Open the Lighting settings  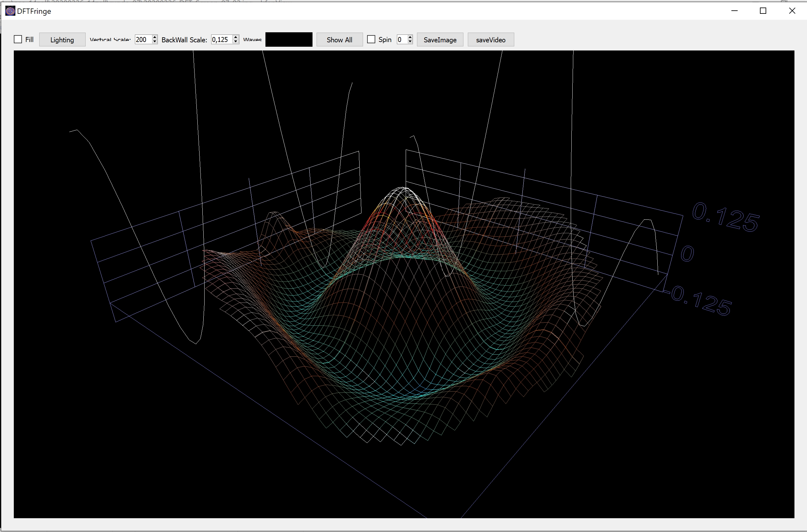coord(62,40)
